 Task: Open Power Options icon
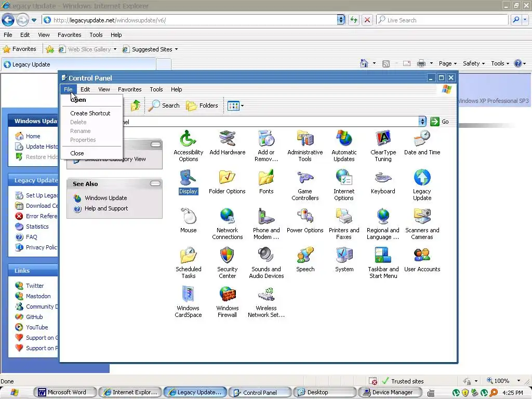pos(305,221)
